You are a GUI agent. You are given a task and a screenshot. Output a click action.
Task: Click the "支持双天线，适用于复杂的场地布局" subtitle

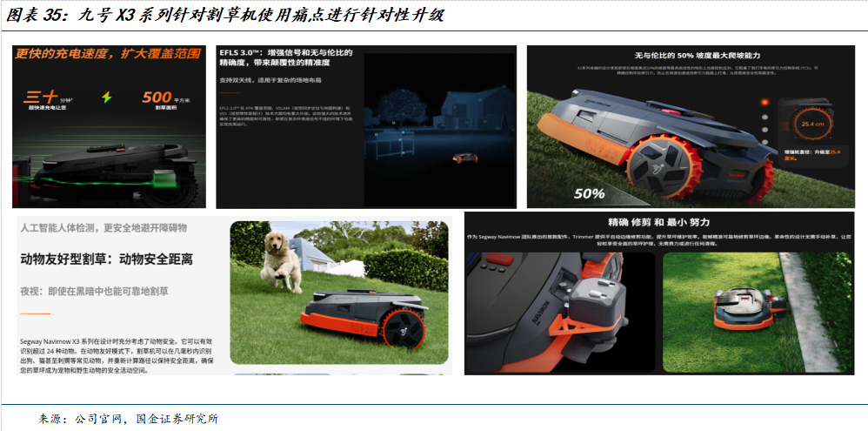tap(270, 80)
